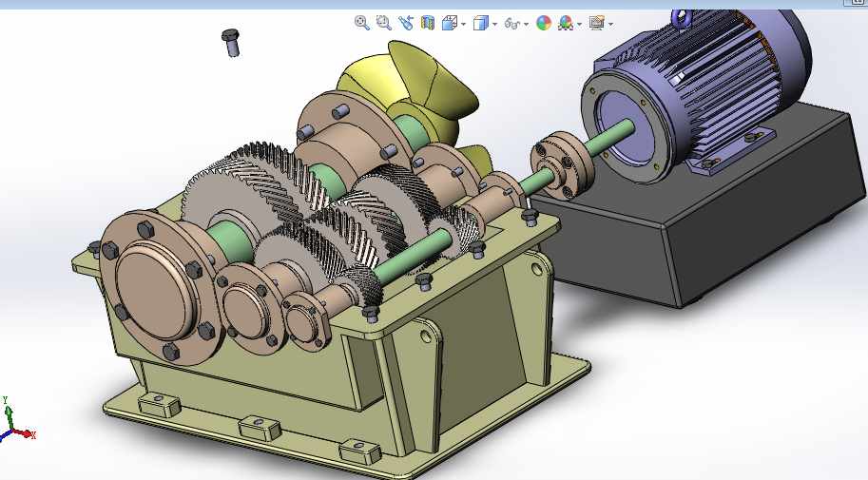Screen dimensions: 868x480
Task: Return to the Previous View
Action: coord(406,23)
